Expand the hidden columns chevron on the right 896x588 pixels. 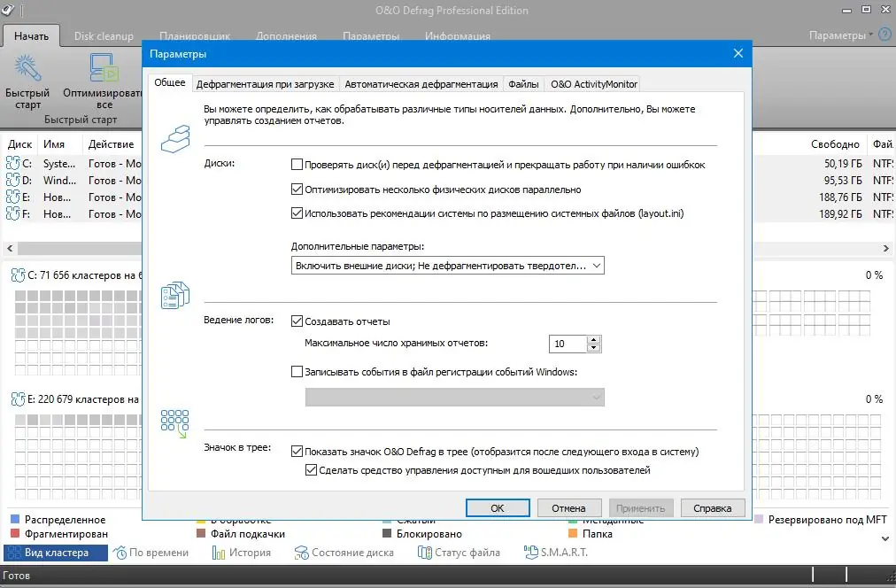(884, 249)
